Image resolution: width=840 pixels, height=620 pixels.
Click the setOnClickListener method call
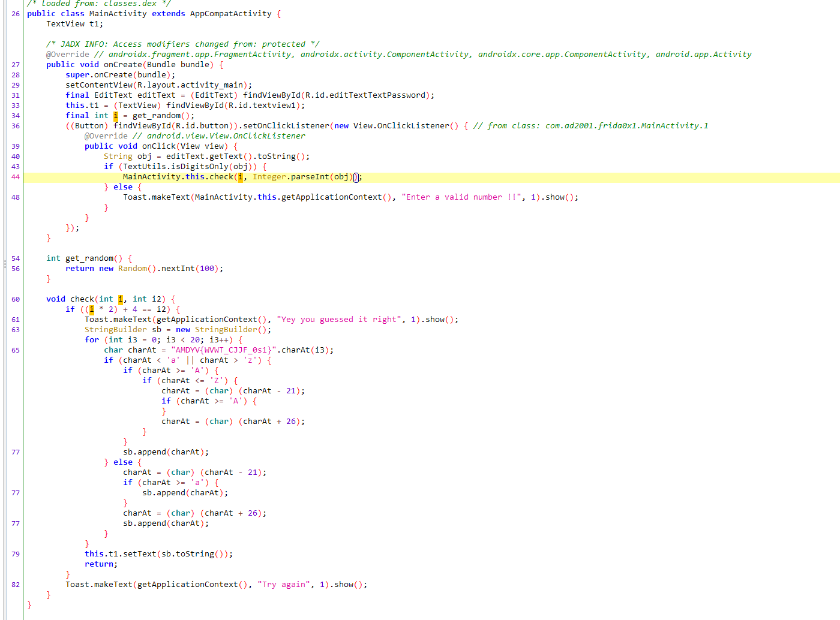pyautogui.click(x=286, y=126)
